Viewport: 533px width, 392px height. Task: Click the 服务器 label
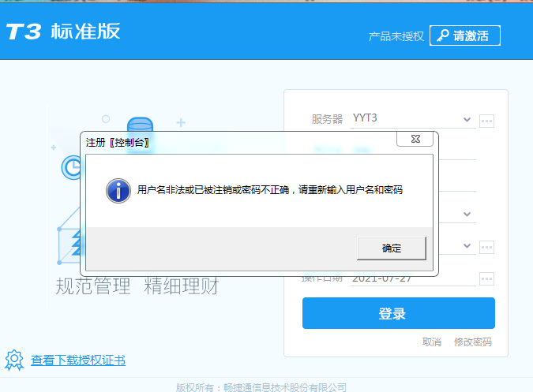(327, 119)
